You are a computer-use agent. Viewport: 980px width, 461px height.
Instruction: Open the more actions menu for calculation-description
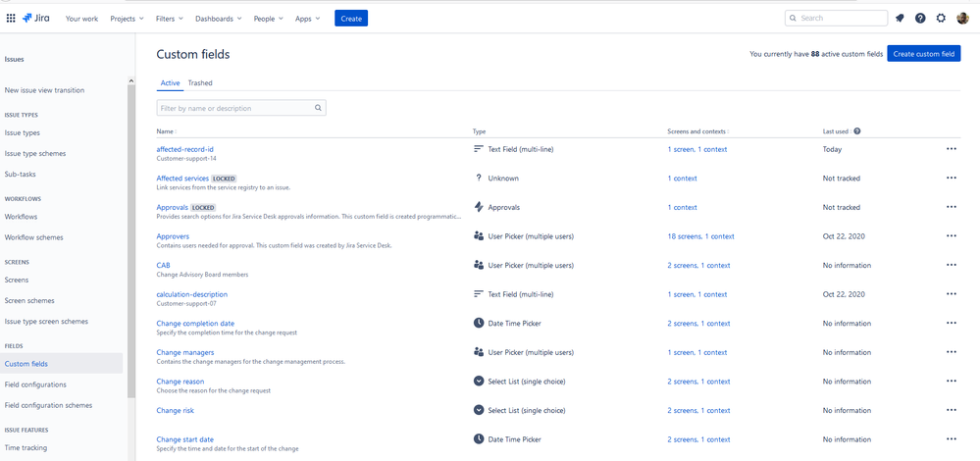click(x=952, y=294)
